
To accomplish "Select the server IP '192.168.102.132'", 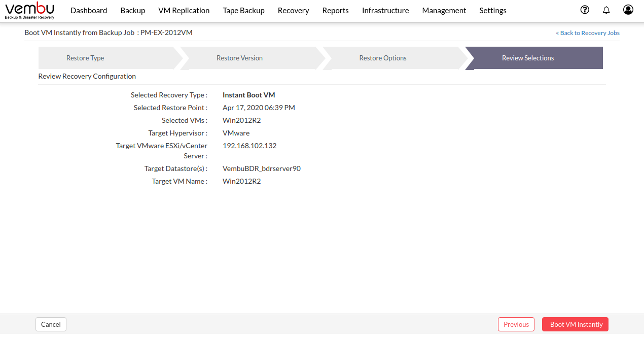I will pos(249,146).
